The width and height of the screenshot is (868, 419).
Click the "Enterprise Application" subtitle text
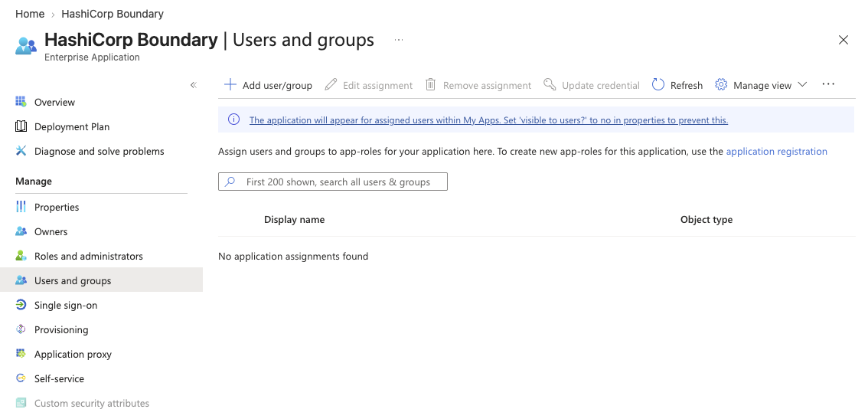tap(92, 57)
